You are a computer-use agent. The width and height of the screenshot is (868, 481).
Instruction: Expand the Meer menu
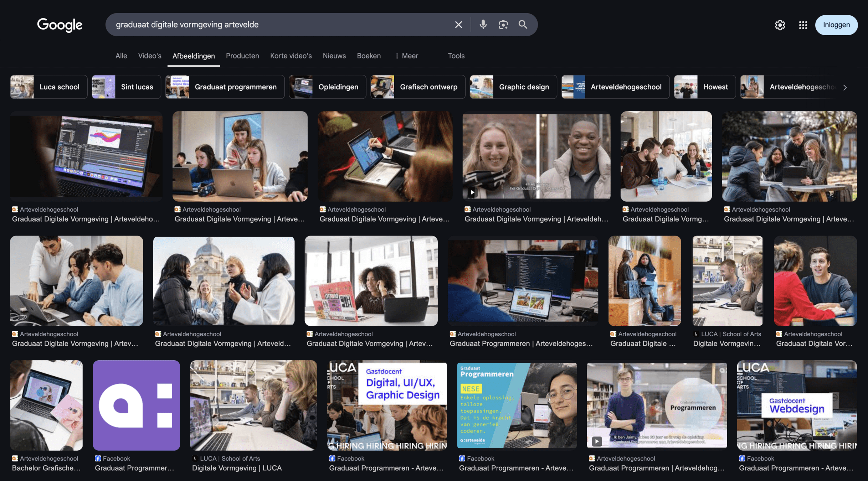point(406,56)
